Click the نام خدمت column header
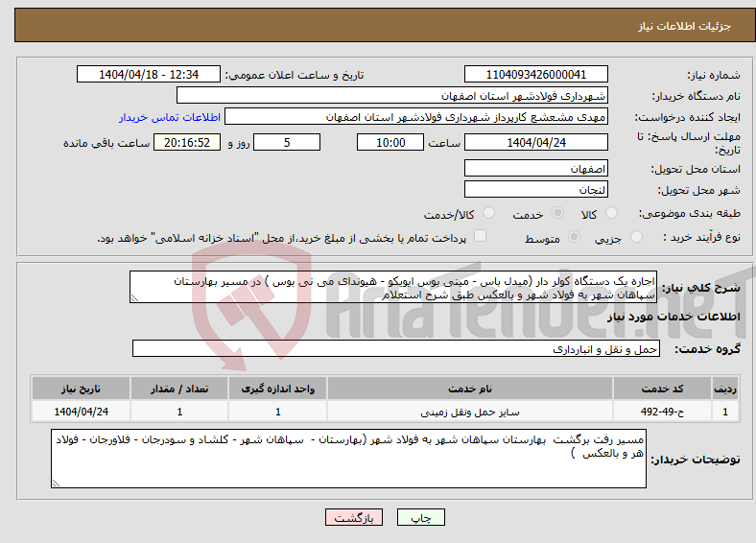This screenshot has width=756, height=543. point(470,389)
